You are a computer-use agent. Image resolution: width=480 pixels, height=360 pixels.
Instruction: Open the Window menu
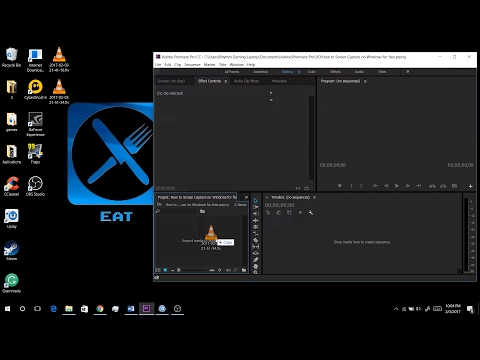click(237, 65)
